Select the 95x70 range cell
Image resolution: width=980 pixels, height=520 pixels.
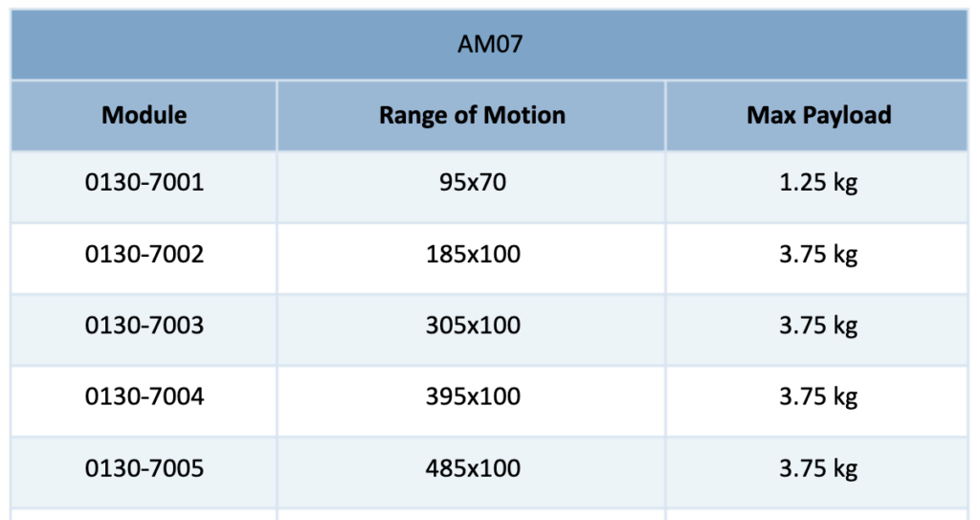tap(472, 187)
